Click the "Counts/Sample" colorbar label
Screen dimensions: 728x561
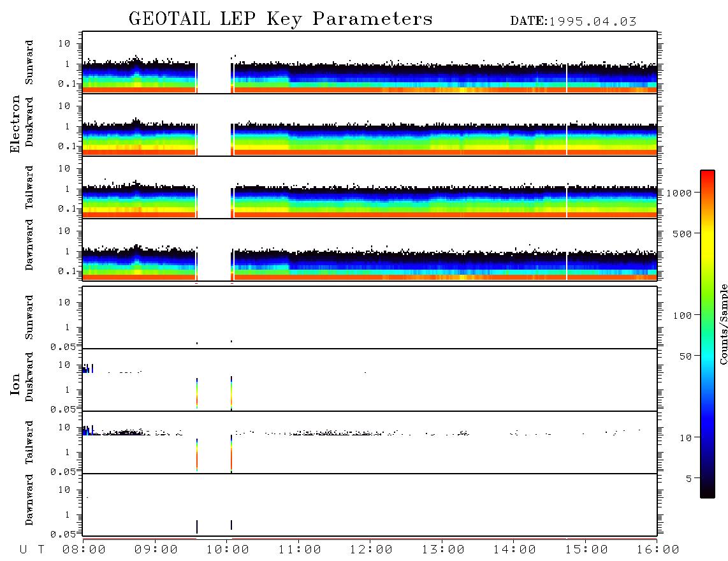(723, 324)
